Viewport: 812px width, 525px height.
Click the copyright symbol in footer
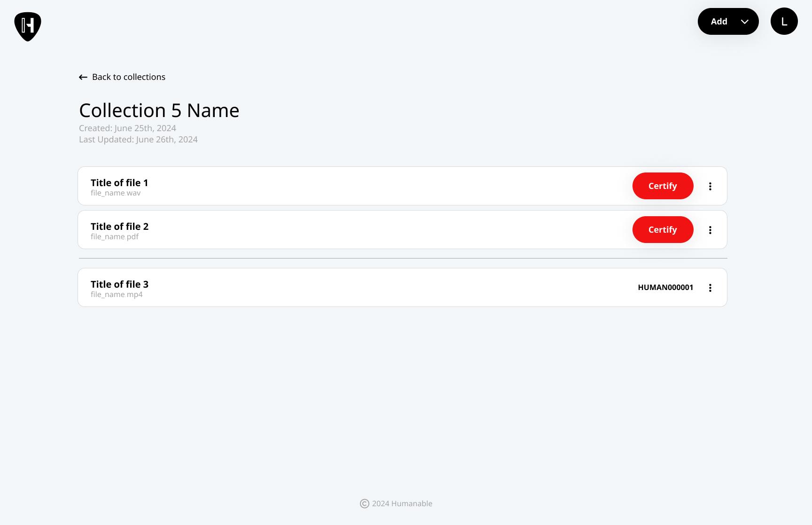click(x=364, y=504)
